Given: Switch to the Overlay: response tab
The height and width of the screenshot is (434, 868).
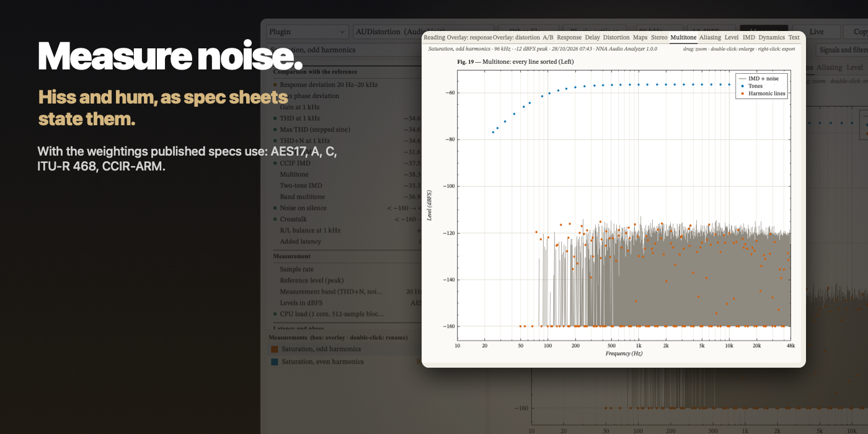Looking at the screenshot, I should tap(469, 38).
